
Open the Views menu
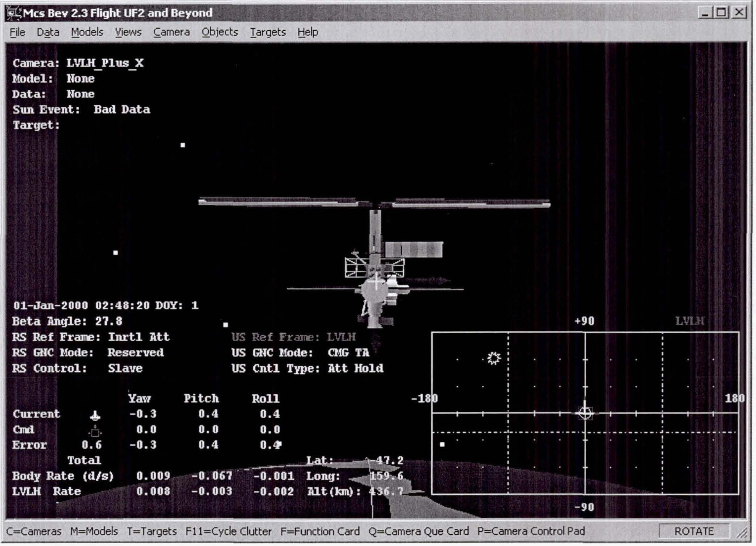(x=128, y=32)
